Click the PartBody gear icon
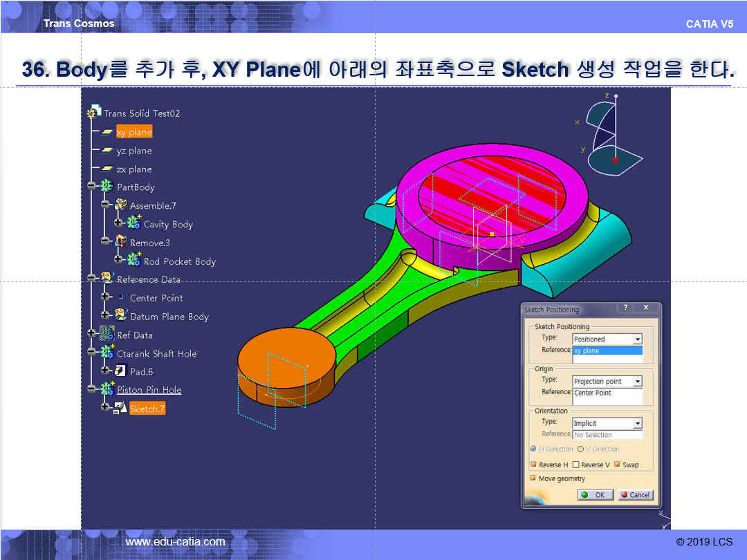 tap(107, 187)
